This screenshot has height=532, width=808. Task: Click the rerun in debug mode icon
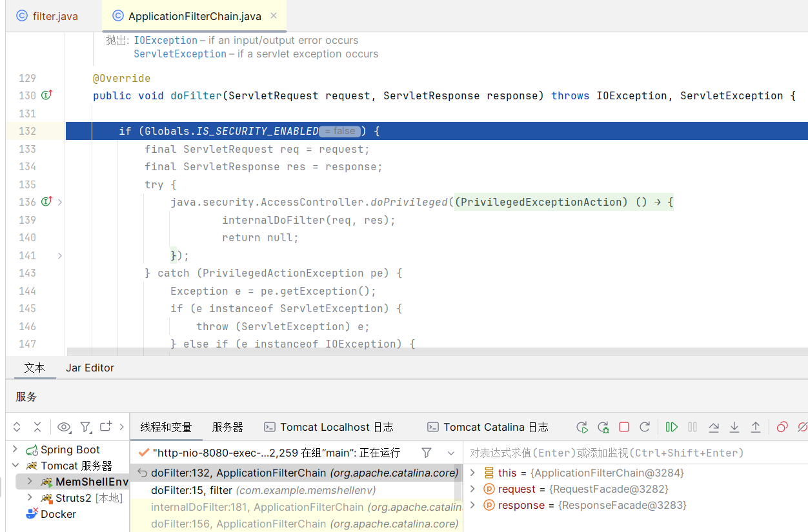[x=603, y=427]
